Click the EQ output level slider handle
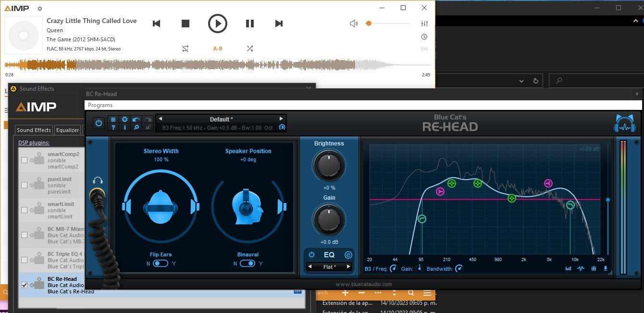The image size is (644, 313). click(608, 199)
